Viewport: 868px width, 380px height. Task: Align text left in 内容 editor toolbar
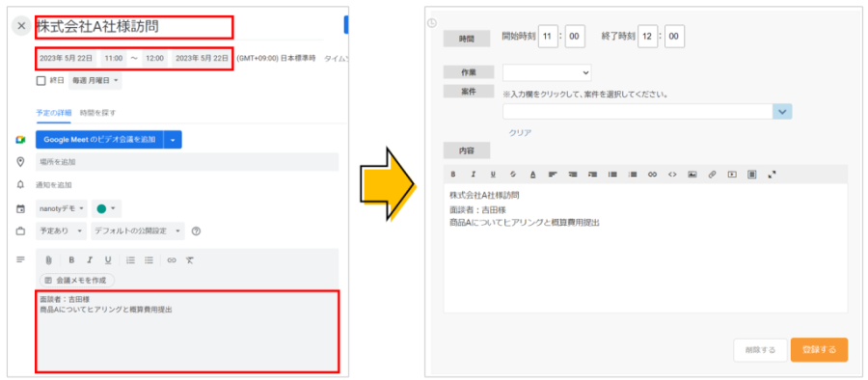(x=553, y=174)
